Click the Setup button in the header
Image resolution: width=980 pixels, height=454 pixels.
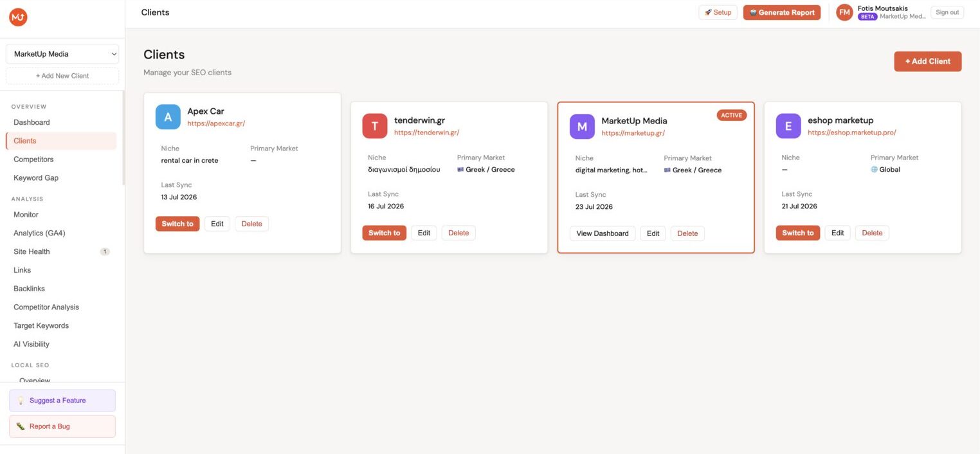(x=718, y=12)
